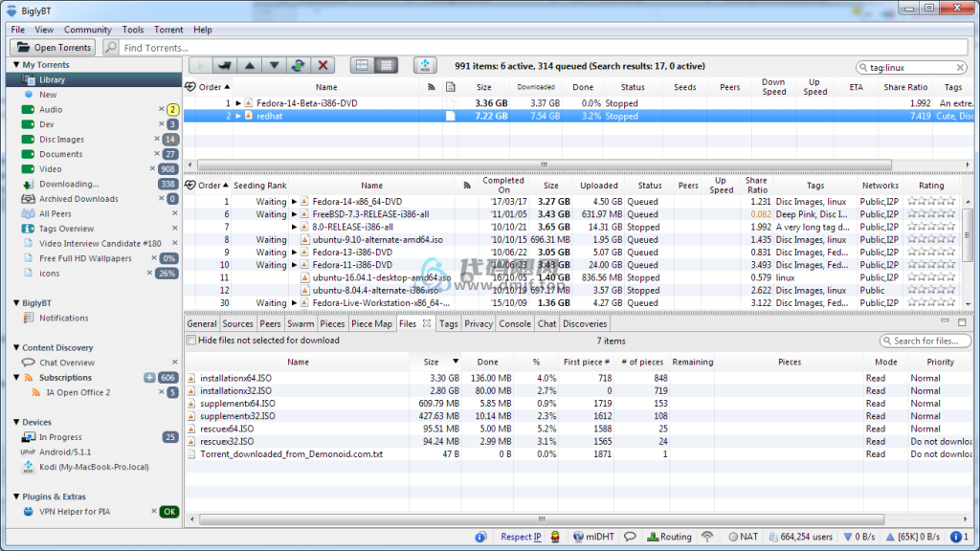The image size is (980, 551).
Task: Click the Open Torrents button
Action: pos(54,48)
